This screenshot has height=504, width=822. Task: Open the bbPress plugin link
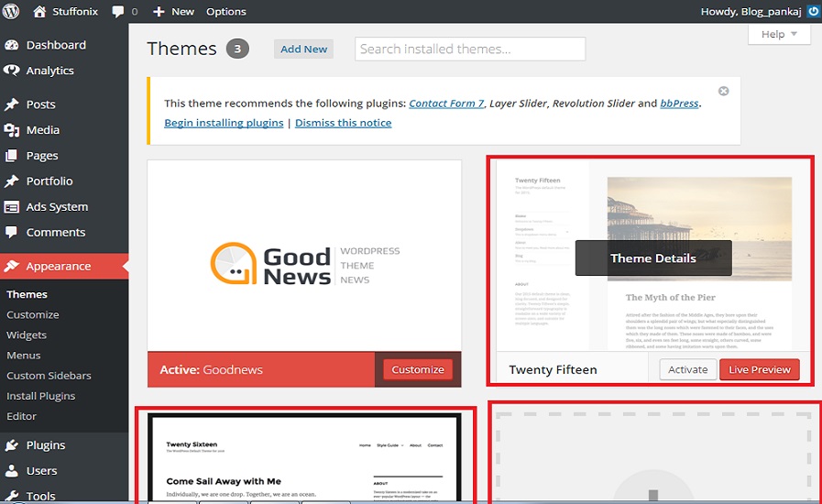(x=679, y=104)
